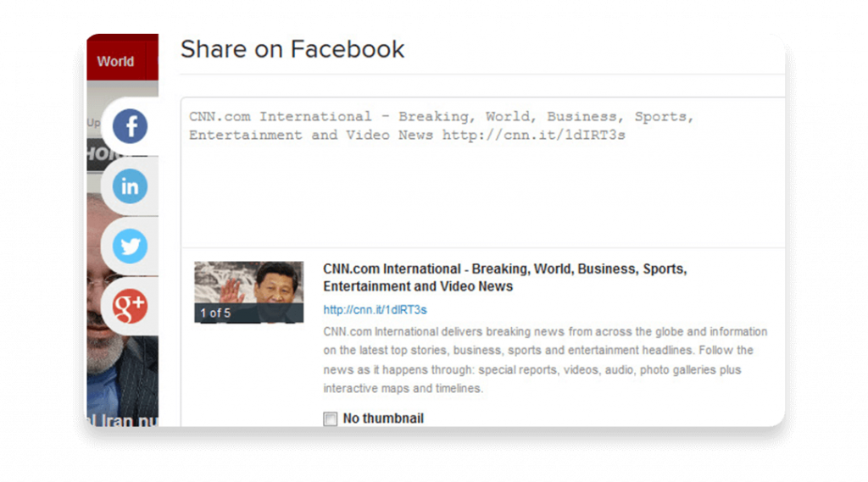Click the bold CNN.com International preview title

tap(504, 277)
